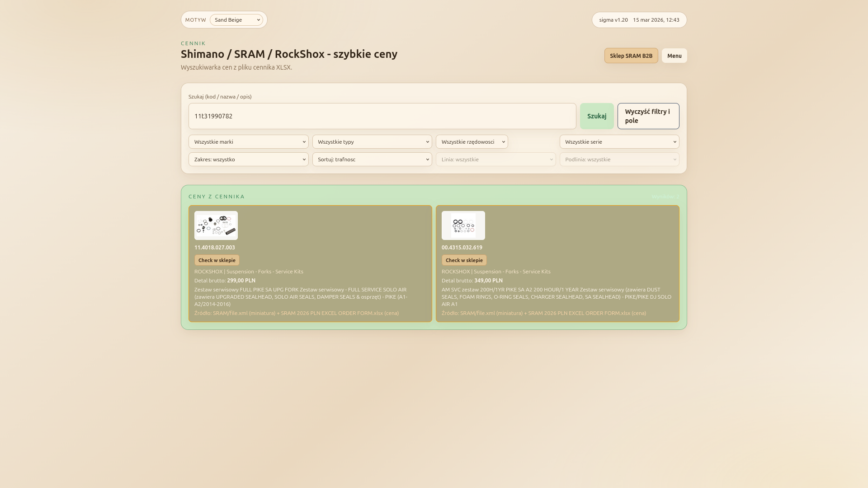Image resolution: width=868 pixels, height=488 pixels.
Task: Click the 299,00 PLN price
Action: (241, 281)
